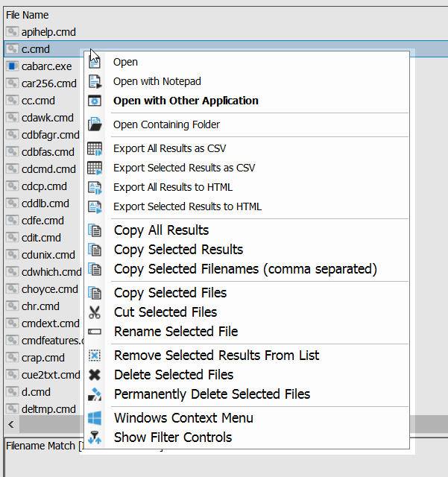
Task: Select the apihelp.cmd file row
Action: (48, 32)
